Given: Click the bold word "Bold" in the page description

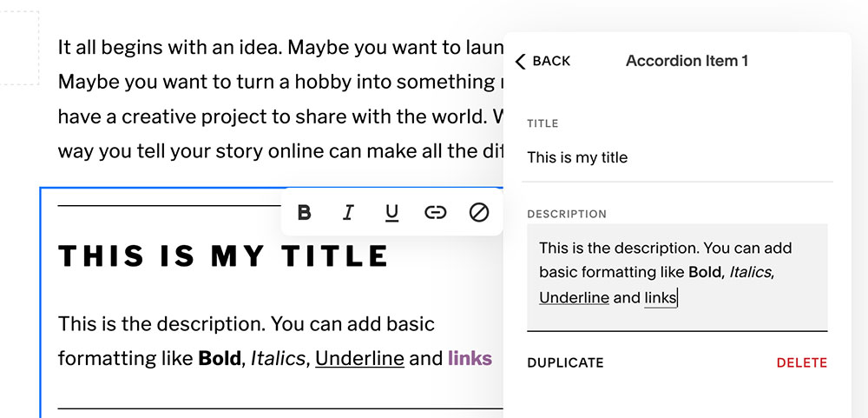Looking at the screenshot, I should [220, 358].
